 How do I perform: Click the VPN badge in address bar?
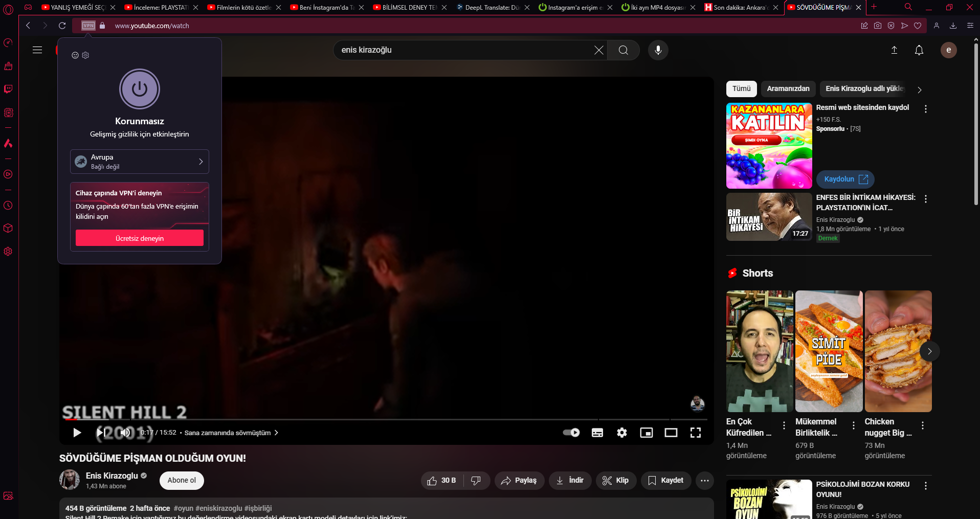pos(88,26)
